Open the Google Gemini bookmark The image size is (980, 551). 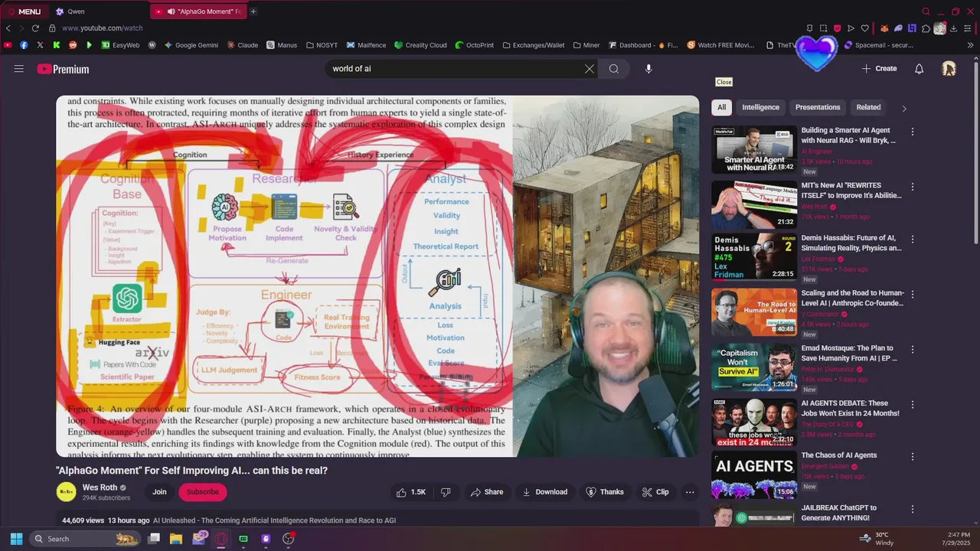pos(191,45)
